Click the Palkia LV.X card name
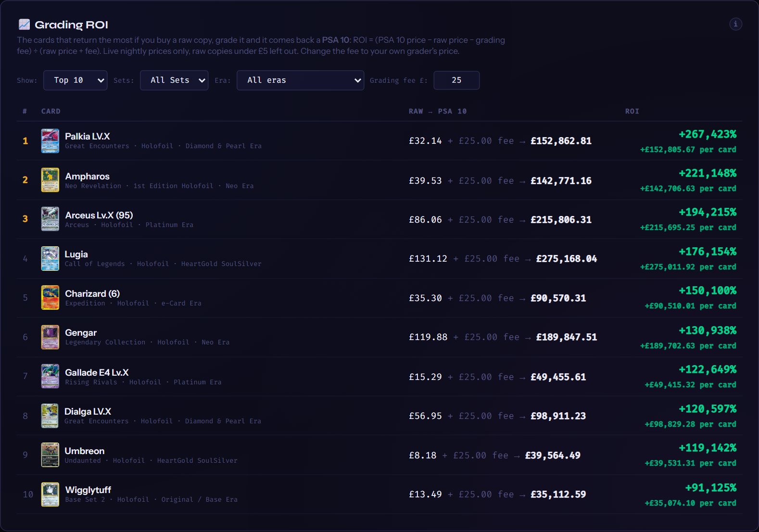This screenshot has height=532, width=759. coord(88,137)
